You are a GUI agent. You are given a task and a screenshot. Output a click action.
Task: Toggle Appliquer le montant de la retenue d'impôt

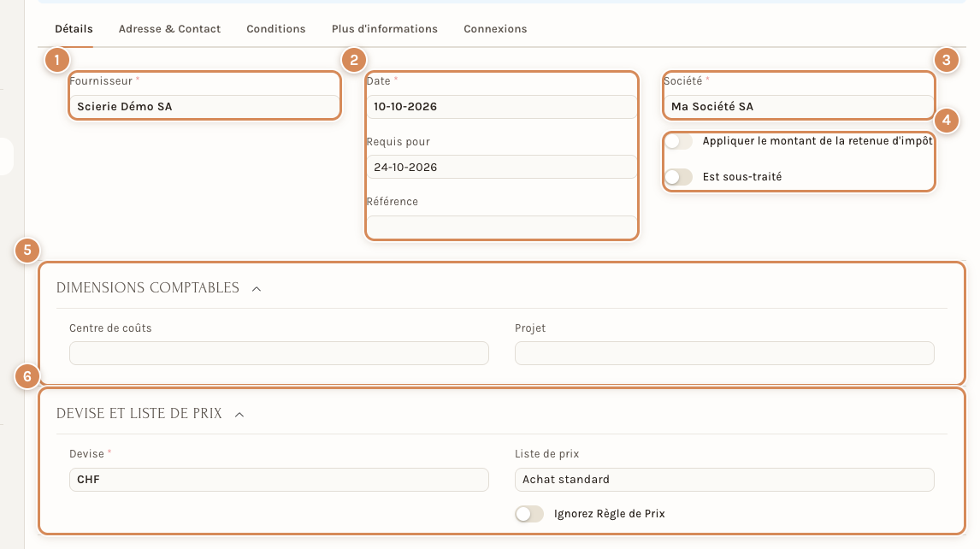pos(678,141)
